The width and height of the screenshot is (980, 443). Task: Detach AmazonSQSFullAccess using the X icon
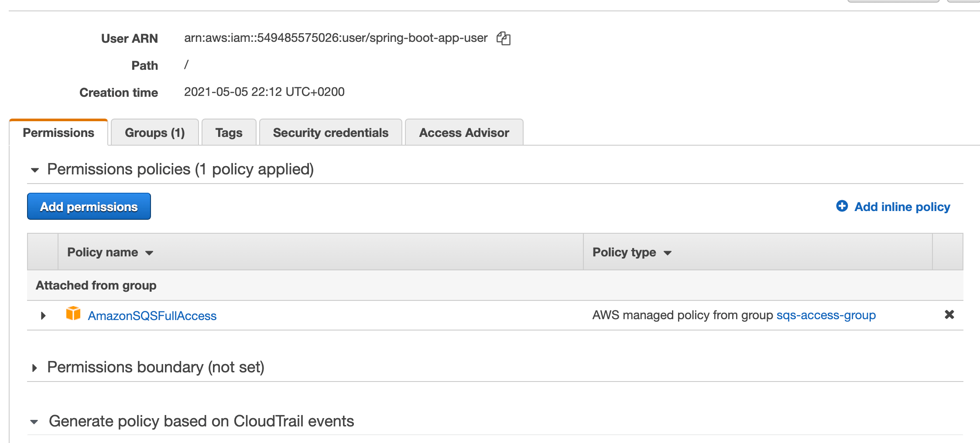tap(949, 314)
